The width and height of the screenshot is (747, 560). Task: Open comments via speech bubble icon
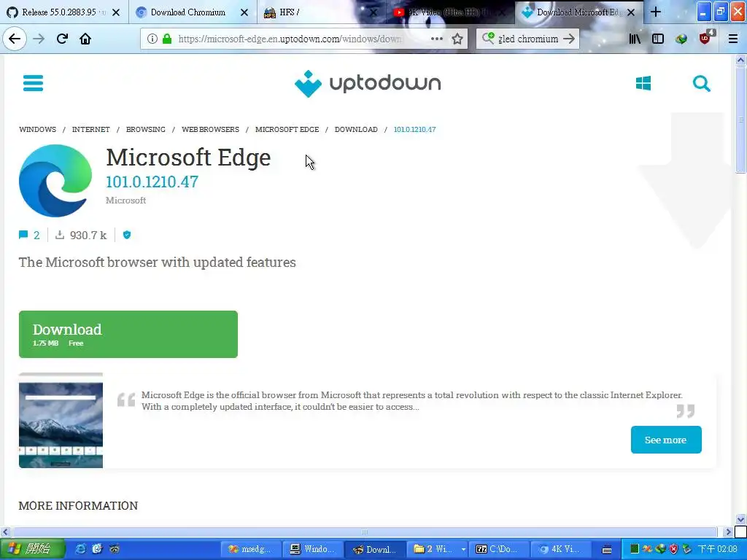pyautogui.click(x=23, y=235)
